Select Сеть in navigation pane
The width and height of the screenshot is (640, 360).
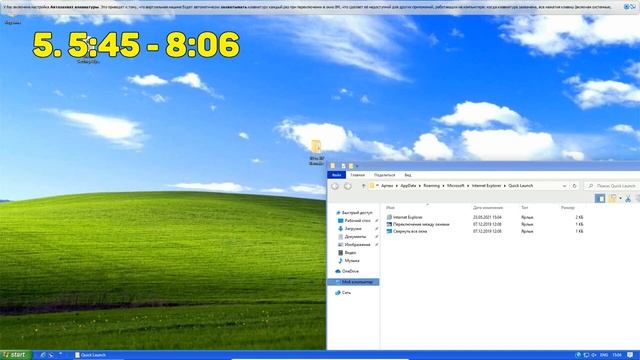343,293
